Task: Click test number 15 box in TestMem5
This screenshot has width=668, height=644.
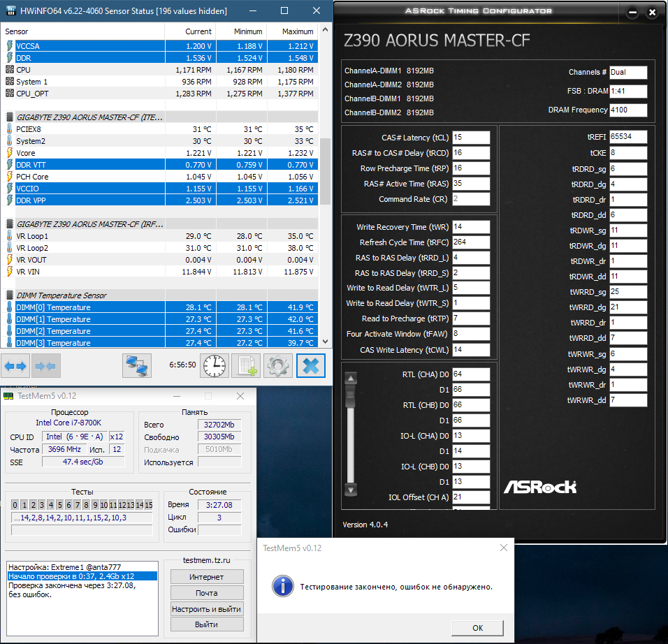Action: (x=148, y=505)
